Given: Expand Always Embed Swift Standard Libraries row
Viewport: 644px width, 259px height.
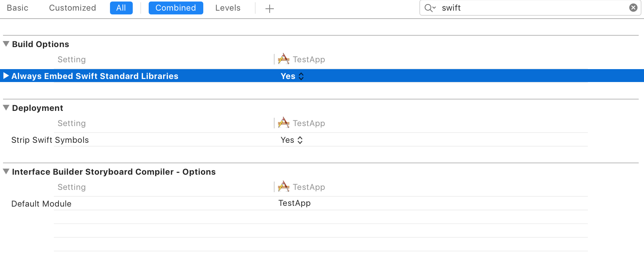Looking at the screenshot, I should [x=6, y=76].
